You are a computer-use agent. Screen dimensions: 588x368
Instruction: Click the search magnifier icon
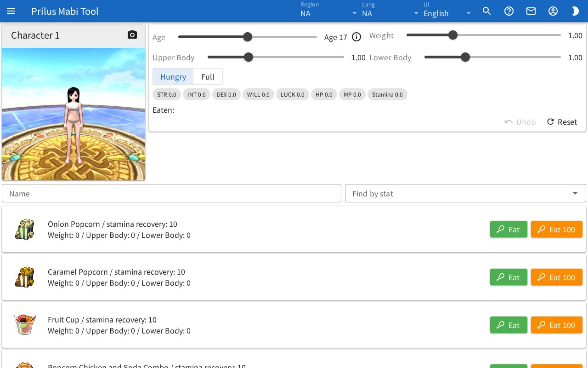pos(487,11)
